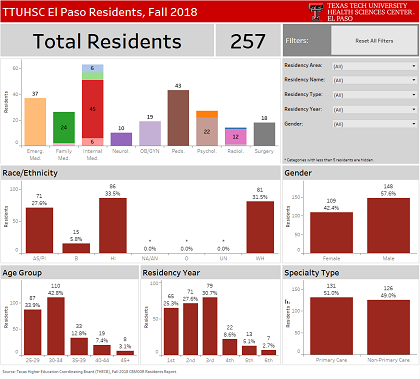Select the pink Radiol. bar labeled 12

coord(236,137)
